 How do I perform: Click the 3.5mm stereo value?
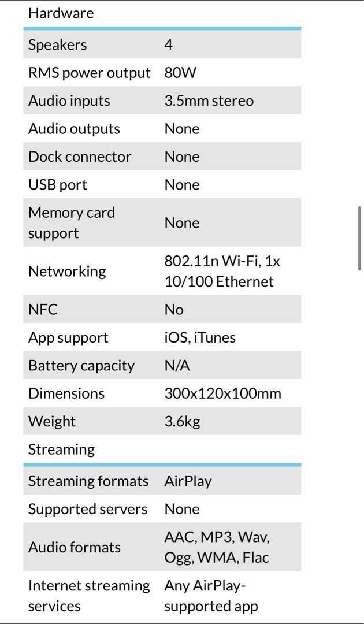(209, 101)
